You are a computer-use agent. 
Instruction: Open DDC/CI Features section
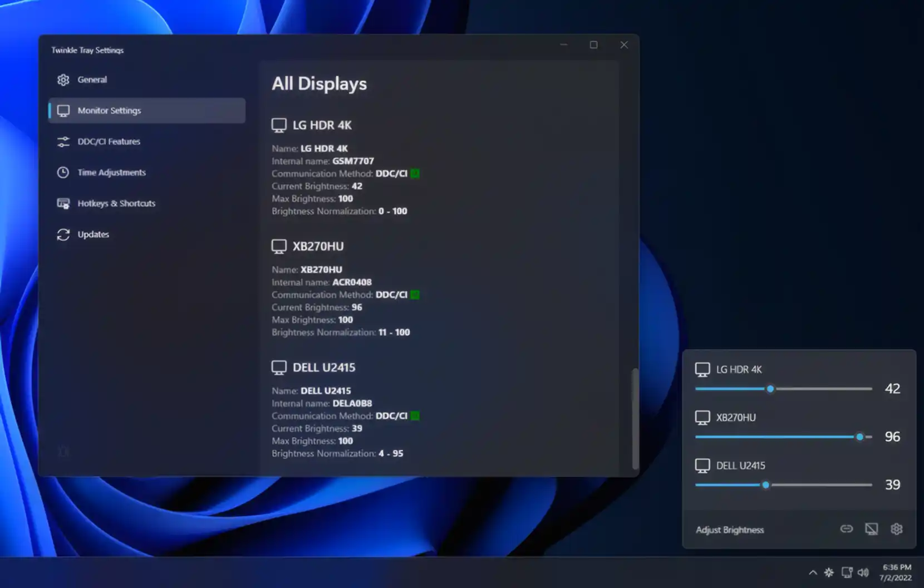146,141
